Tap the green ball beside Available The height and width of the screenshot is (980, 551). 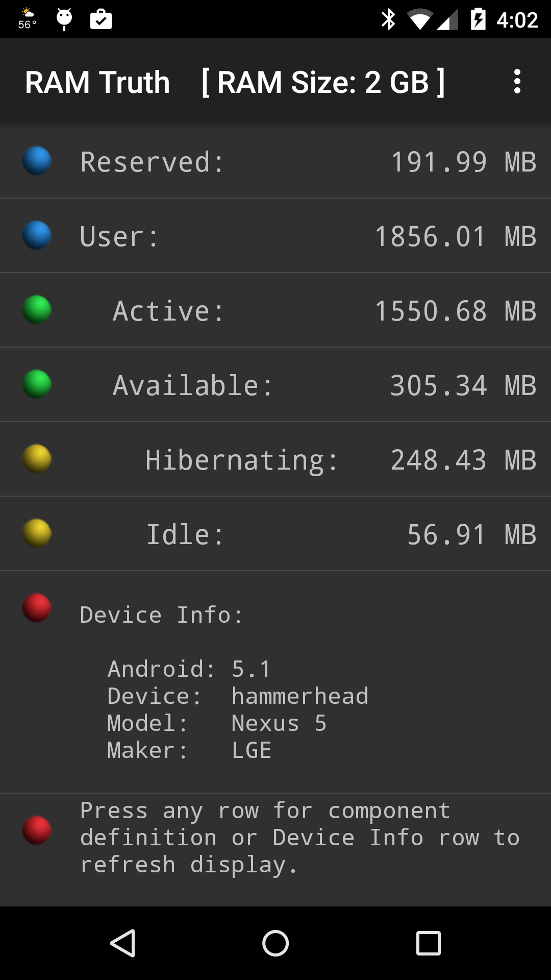pos(37,384)
